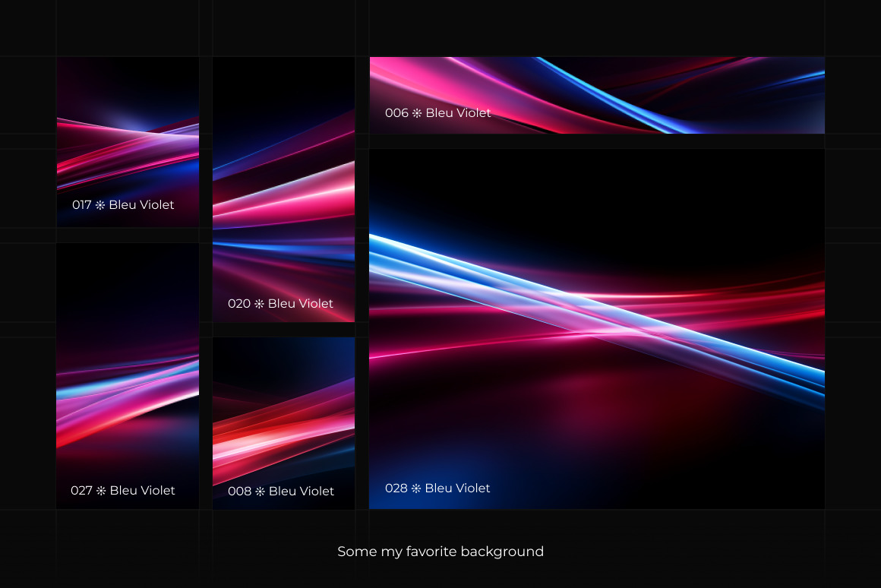Click the snowflake icon in 020 label

(x=259, y=304)
